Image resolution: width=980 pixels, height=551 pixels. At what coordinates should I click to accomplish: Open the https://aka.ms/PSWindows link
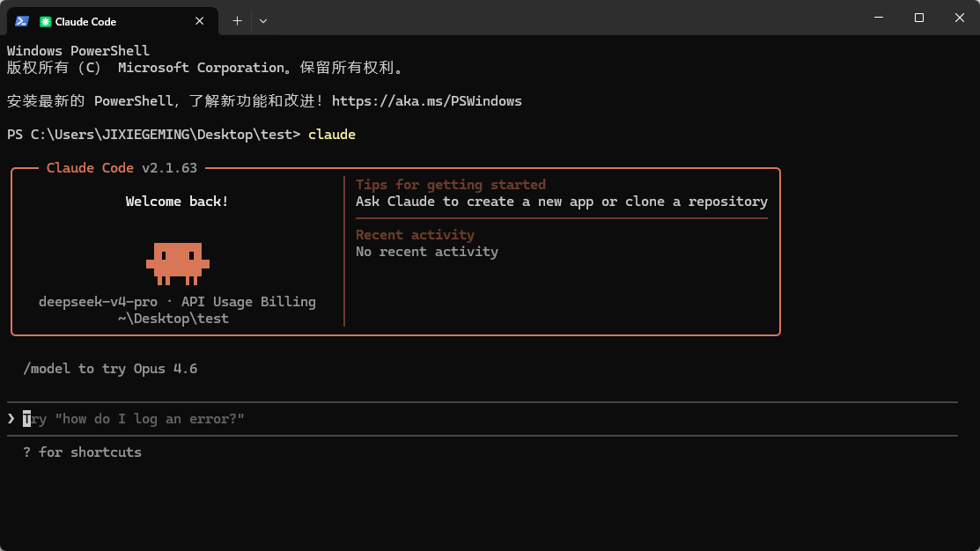pyautogui.click(x=427, y=101)
